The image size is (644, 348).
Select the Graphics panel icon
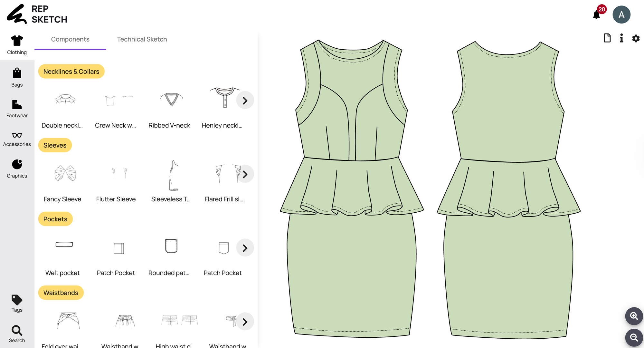(x=17, y=165)
